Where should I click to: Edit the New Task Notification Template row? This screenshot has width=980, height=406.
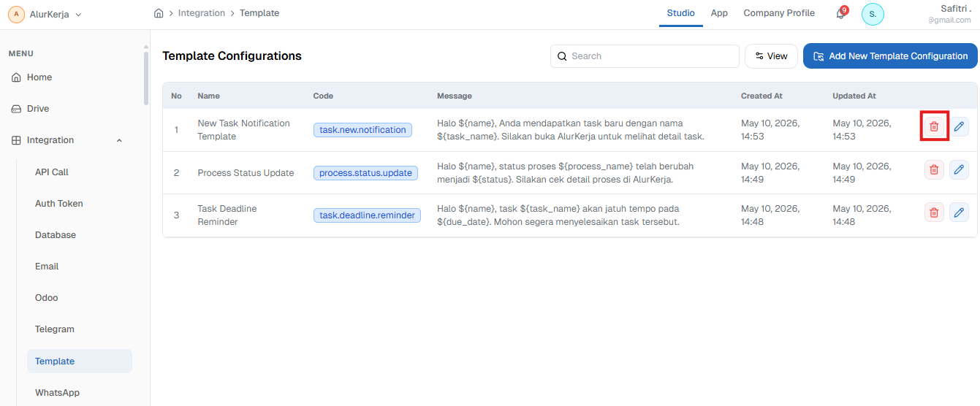point(959,126)
